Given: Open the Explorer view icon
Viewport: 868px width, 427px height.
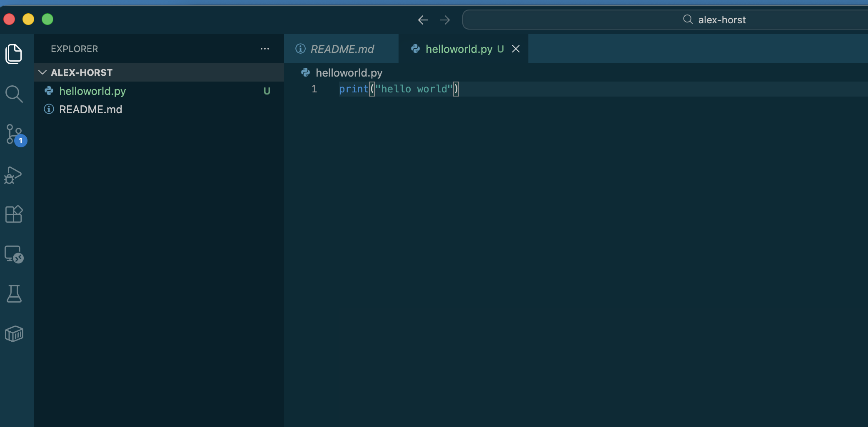Looking at the screenshot, I should coord(14,54).
